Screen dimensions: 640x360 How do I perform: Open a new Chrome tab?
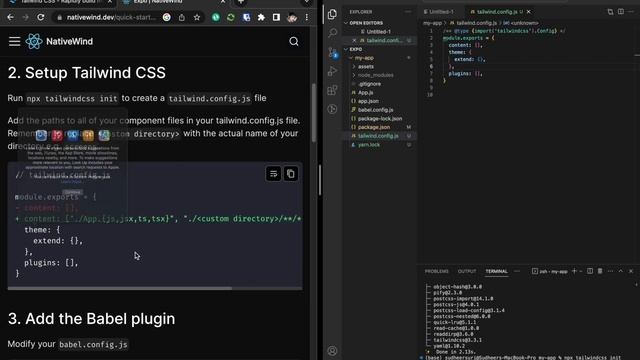241,2
